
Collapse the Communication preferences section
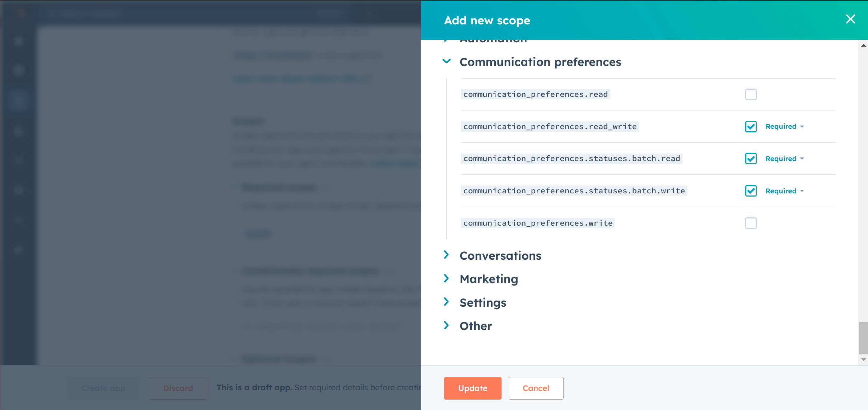[x=447, y=61]
